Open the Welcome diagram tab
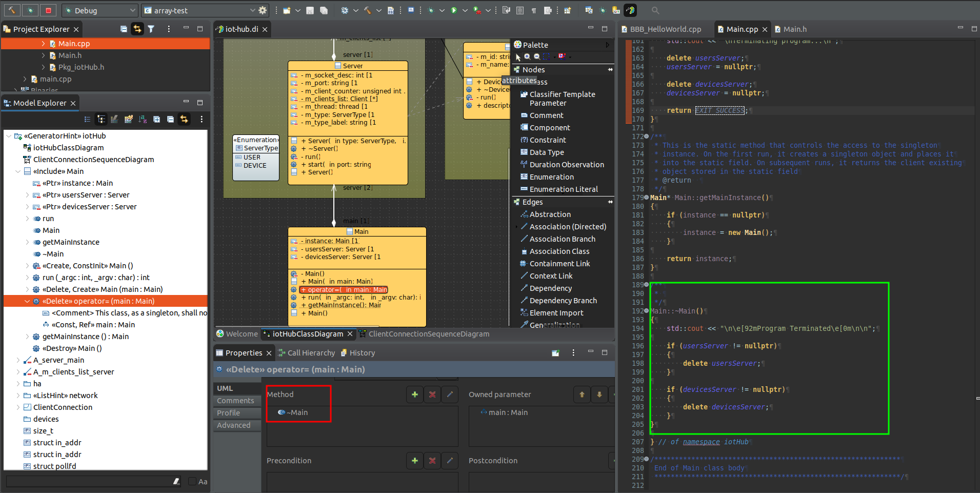Screen dimensions: 980x493 click(237, 334)
